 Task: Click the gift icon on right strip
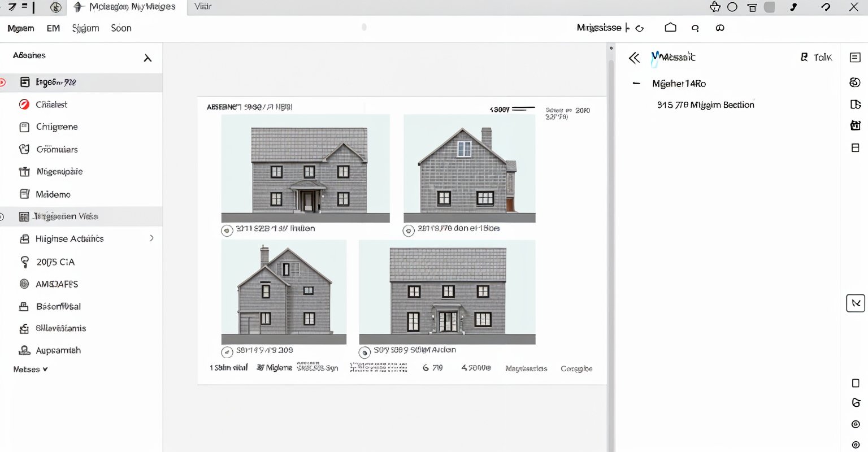coord(855,125)
